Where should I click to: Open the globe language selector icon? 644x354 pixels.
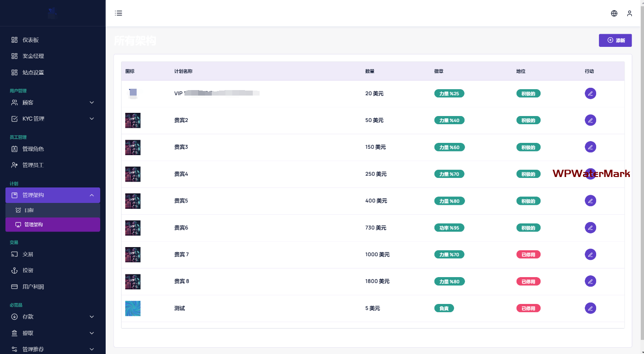pos(614,13)
